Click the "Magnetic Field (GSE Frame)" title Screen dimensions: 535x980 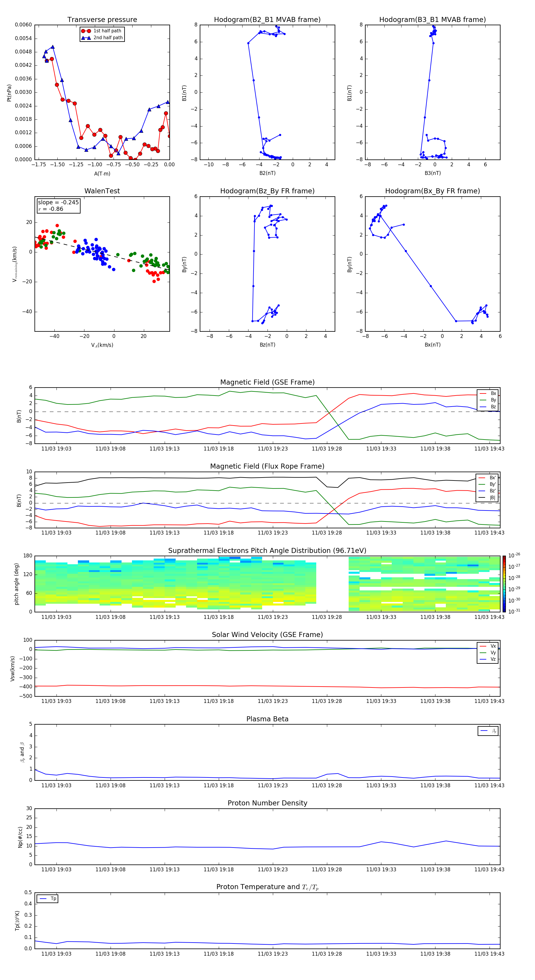tap(267, 382)
